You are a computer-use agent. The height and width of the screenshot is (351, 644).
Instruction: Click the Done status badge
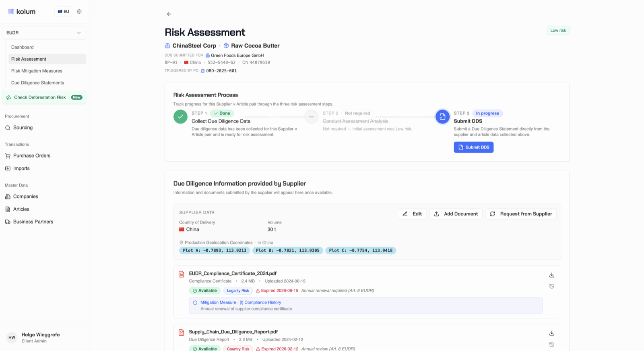click(x=222, y=113)
